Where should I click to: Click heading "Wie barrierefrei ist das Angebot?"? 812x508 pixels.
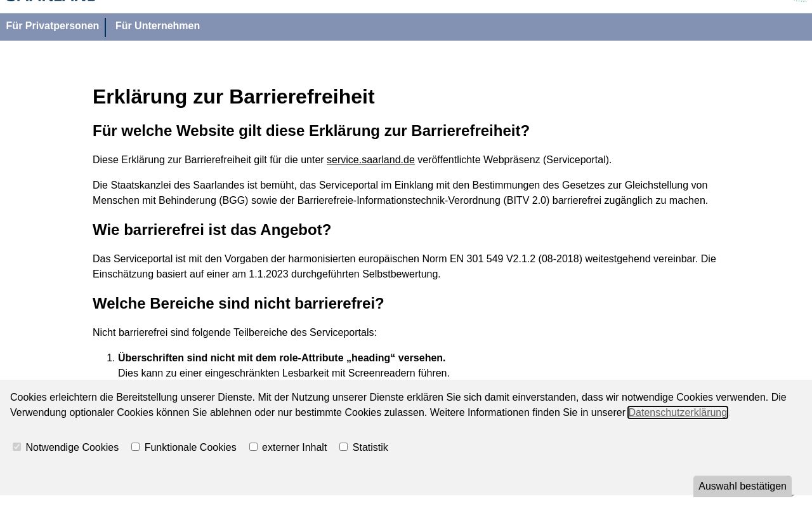pyautogui.click(x=212, y=230)
